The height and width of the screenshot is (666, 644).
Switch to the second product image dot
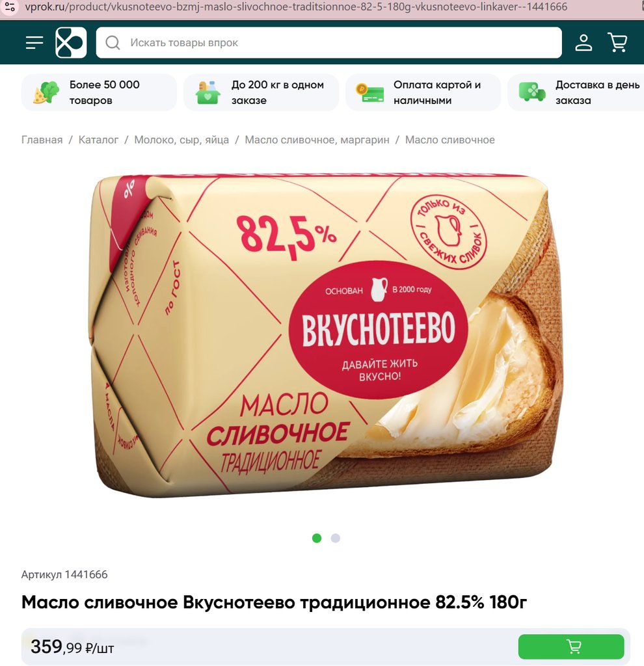[x=335, y=538]
